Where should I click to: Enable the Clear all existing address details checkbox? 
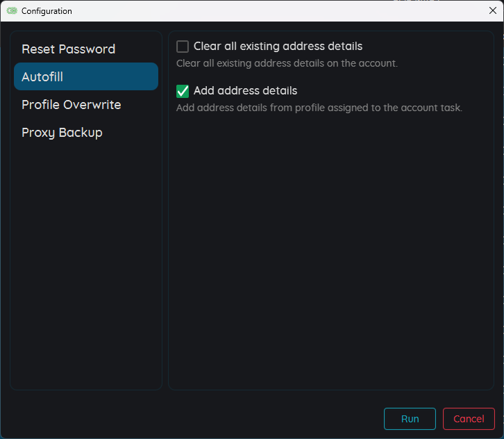click(183, 47)
